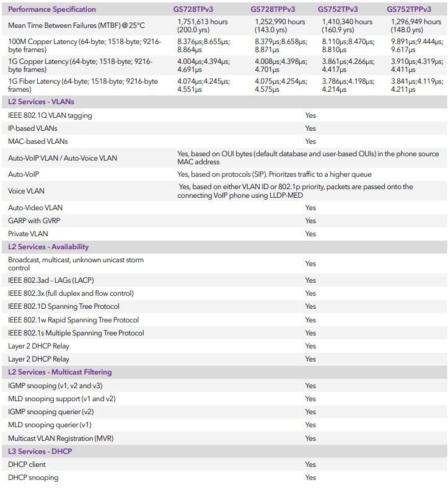Click the GS752TPPv3 column heading

point(409,9)
